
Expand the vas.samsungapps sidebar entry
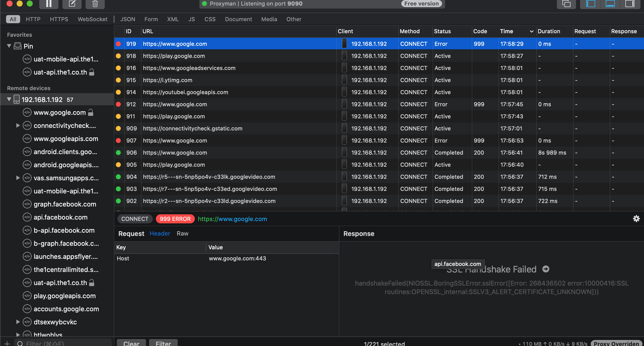pos(18,178)
